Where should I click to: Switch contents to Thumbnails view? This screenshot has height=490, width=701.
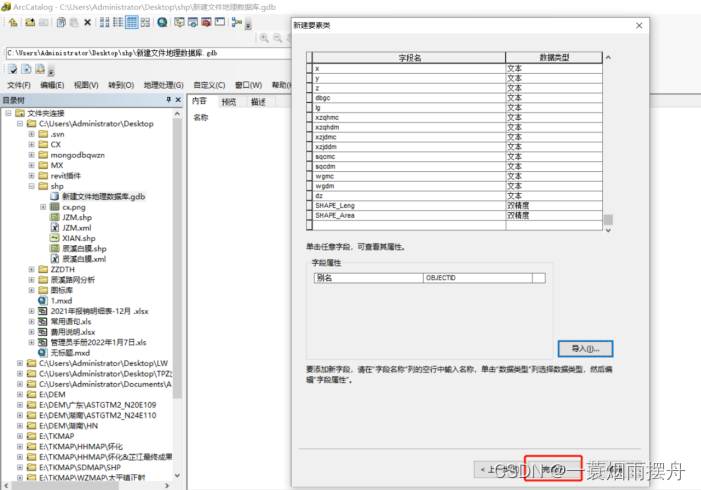click(145, 22)
